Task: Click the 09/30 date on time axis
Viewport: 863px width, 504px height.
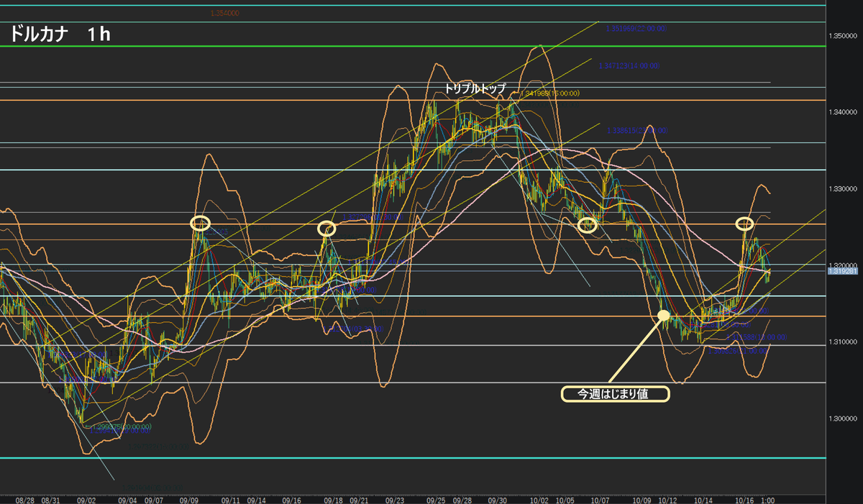Action: click(x=498, y=499)
